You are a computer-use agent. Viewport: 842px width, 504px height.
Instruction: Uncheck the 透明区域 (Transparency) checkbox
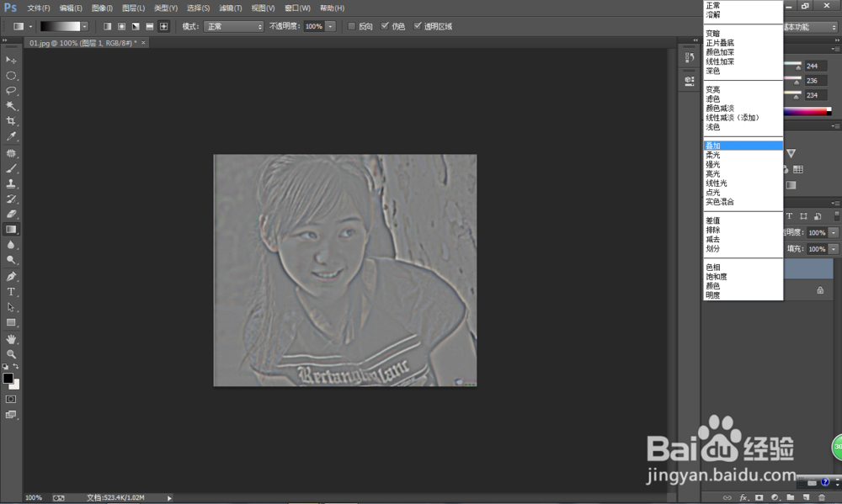[418, 26]
